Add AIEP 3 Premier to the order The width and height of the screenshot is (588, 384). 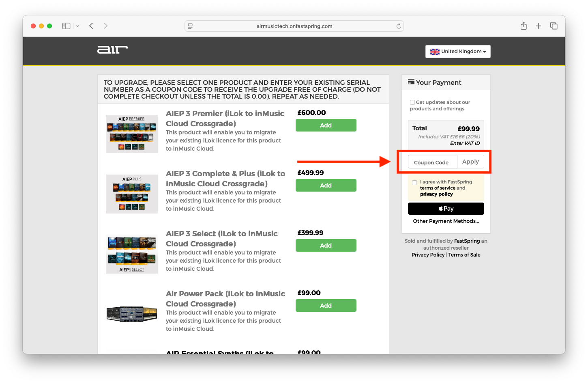click(x=326, y=125)
